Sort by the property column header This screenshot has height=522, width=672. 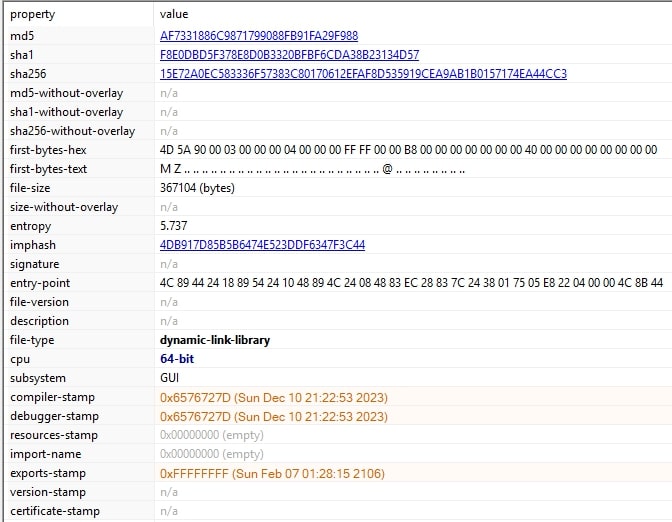(x=33, y=15)
